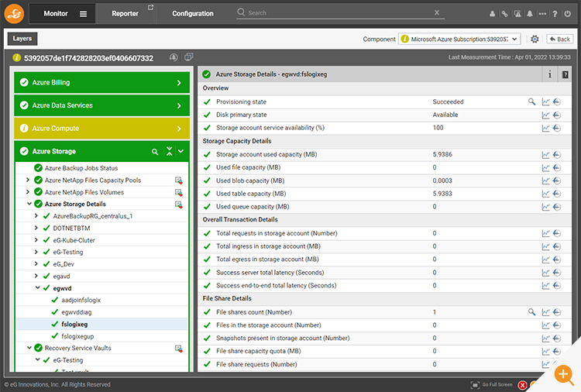
Task: Select fslogixeg storage account
Action: (74, 324)
